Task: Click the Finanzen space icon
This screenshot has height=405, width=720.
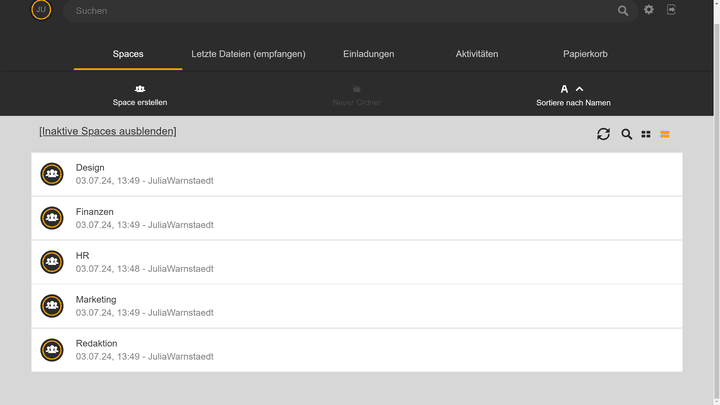Action: (52, 218)
